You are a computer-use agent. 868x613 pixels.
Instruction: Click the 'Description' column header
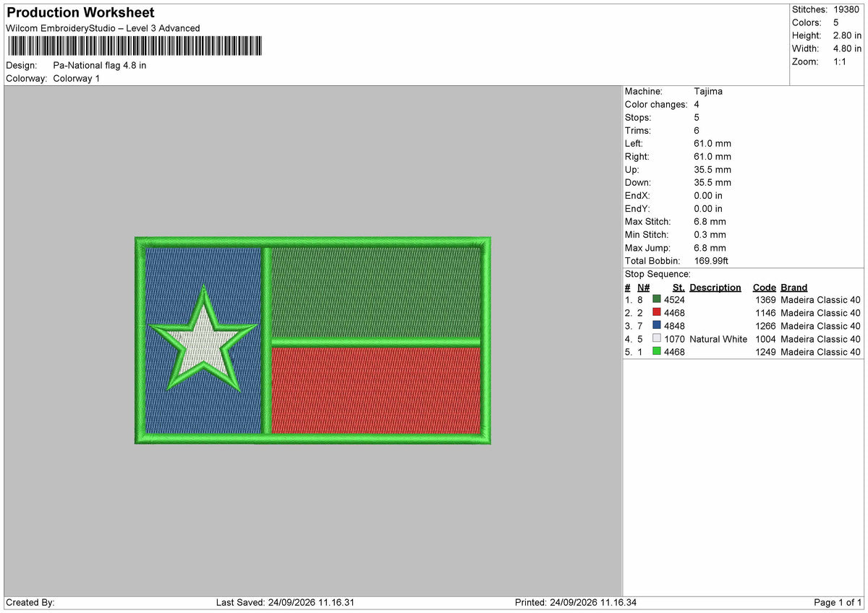tap(715, 287)
